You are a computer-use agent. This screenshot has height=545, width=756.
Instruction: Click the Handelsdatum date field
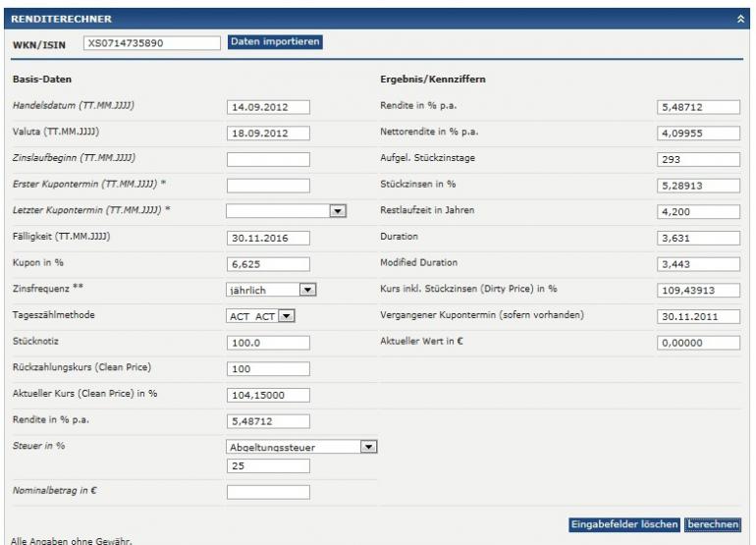267,107
